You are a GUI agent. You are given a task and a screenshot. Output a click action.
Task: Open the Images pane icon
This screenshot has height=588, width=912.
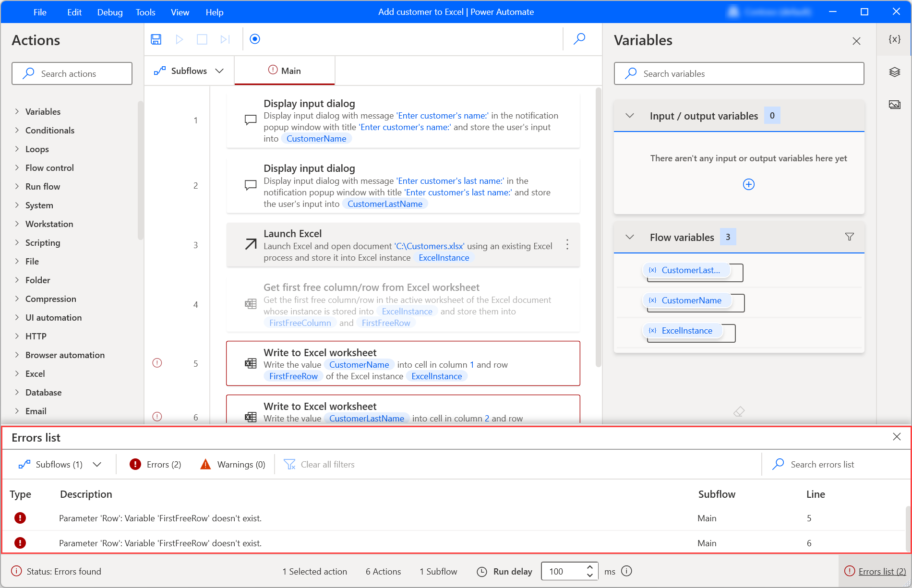tap(894, 105)
